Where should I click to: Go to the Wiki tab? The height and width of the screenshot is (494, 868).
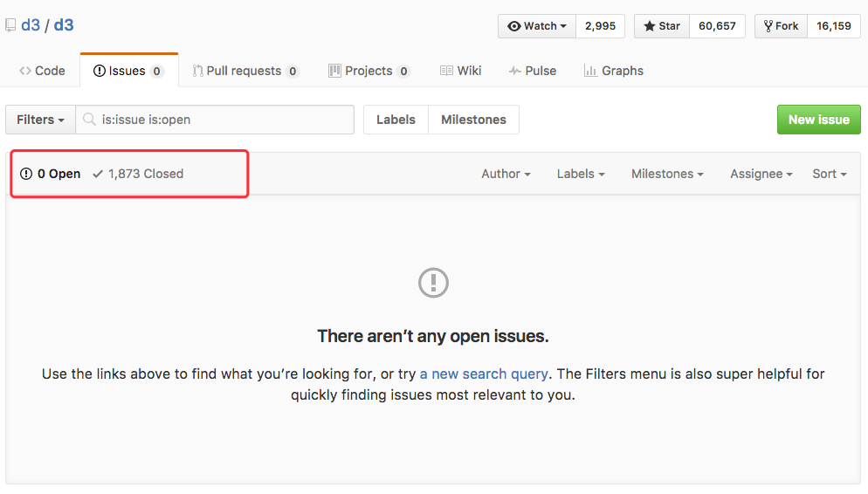pyautogui.click(x=460, y=71)
